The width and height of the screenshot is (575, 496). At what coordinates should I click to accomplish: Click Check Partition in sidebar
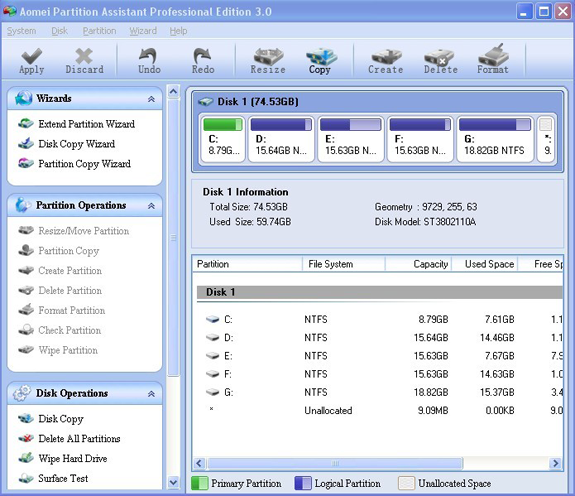[x=60, y=330]
